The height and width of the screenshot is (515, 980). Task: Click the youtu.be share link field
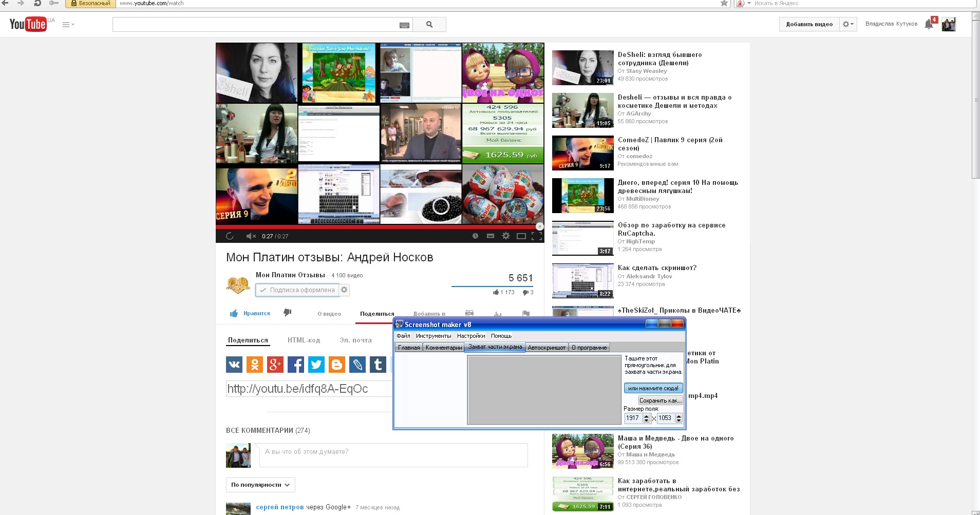[x=309, y=389]
